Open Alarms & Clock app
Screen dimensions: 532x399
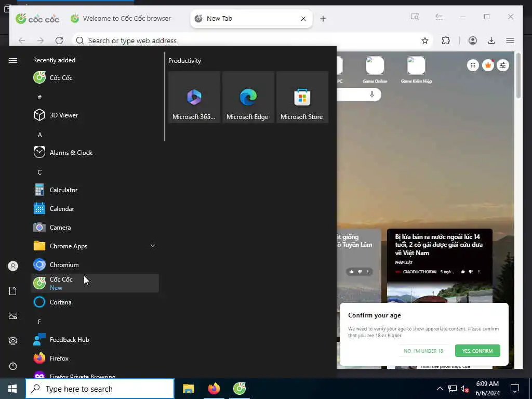95,153
